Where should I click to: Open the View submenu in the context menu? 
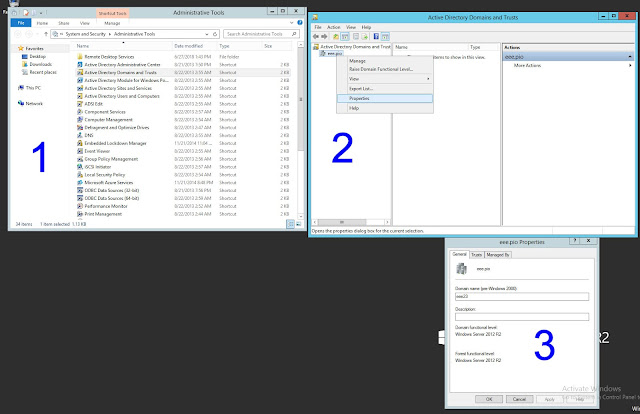click(x=384, y=79)
